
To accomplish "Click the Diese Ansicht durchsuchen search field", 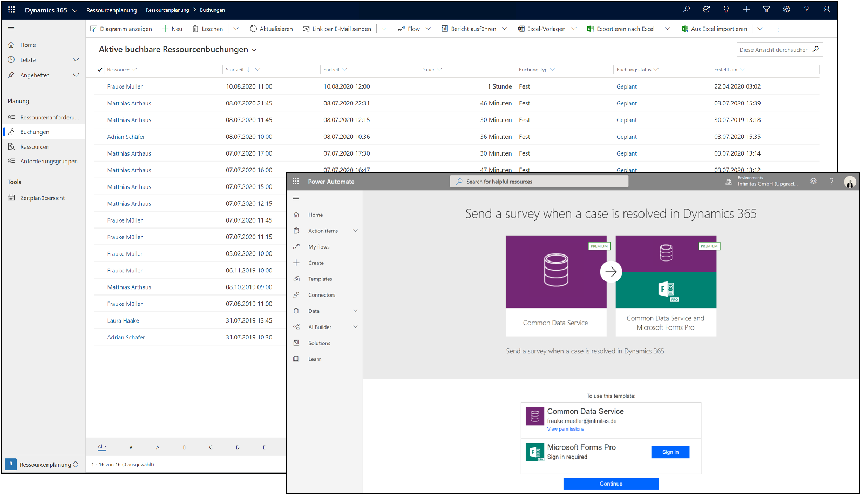I will tap(776, 49).
